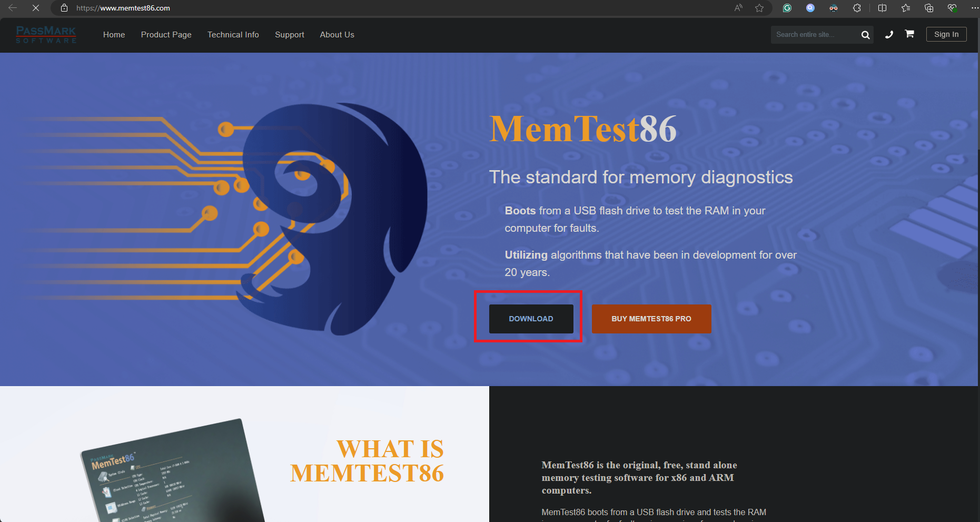980x522 pixels.
Task: Click the DOWNLOAD button
Action: (x=531, y=319)
